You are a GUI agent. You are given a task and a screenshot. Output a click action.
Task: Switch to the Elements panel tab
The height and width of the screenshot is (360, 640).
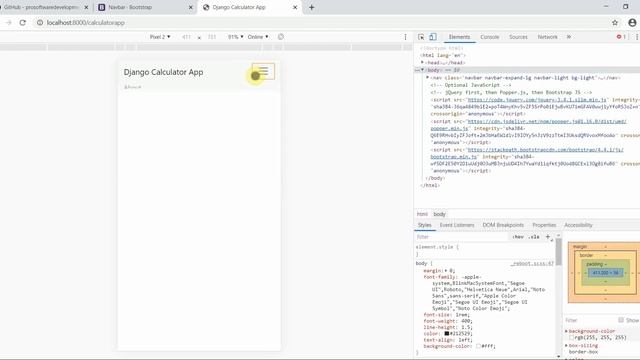pyautogui.click(x=459, y=37)
